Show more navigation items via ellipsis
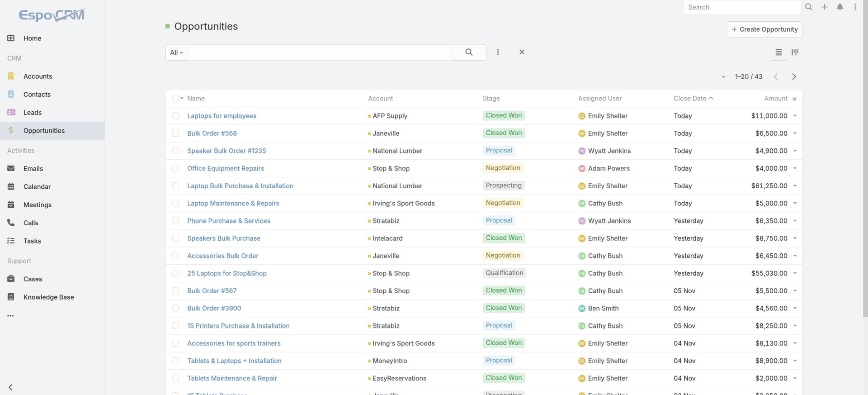Image resolution: width=868 pixels, height=395 pixels. 10,316
